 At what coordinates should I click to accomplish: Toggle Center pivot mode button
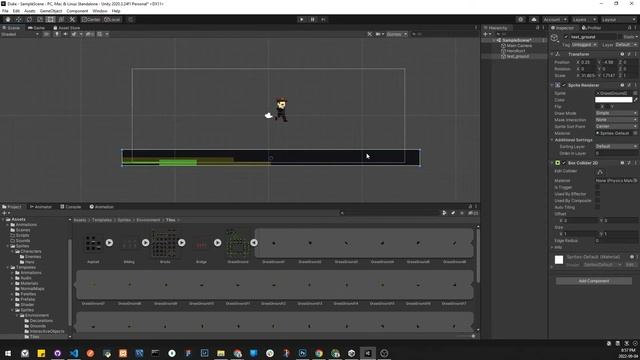coord(91,20)
